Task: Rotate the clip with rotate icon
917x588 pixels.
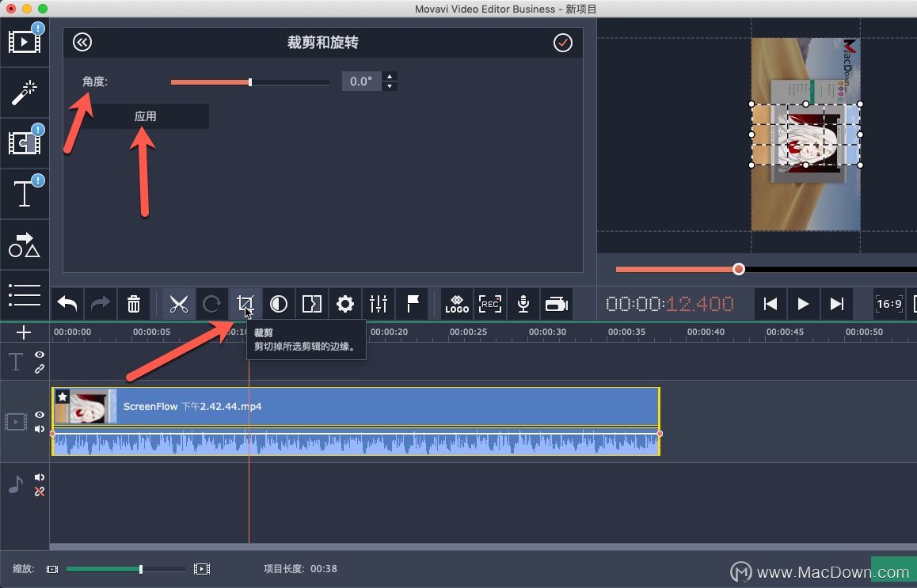Action: (211, 304)
